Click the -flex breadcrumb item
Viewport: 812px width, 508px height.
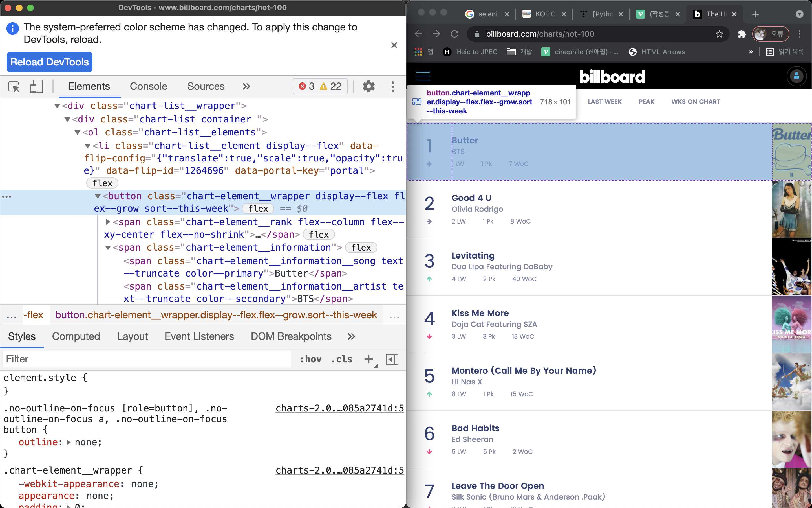coord(33,315)
